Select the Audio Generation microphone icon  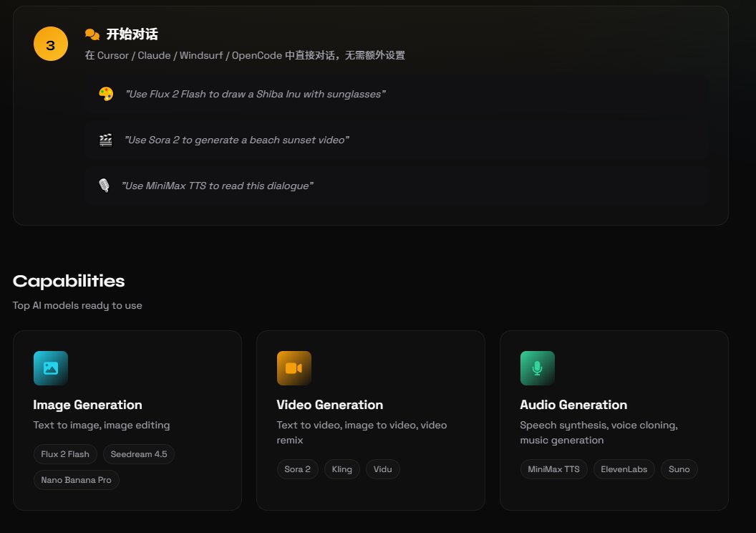click(x=537, y=368)
